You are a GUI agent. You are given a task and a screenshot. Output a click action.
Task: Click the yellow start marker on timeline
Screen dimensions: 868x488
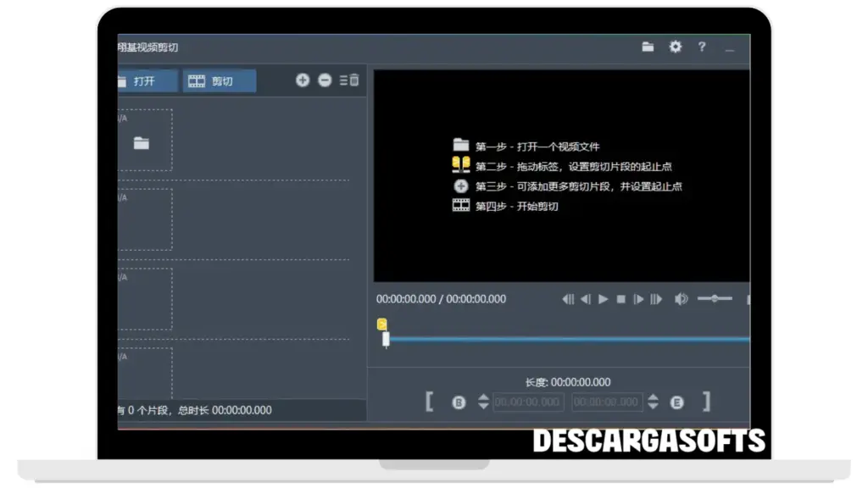pyautogui.click(x=382, y=324)
